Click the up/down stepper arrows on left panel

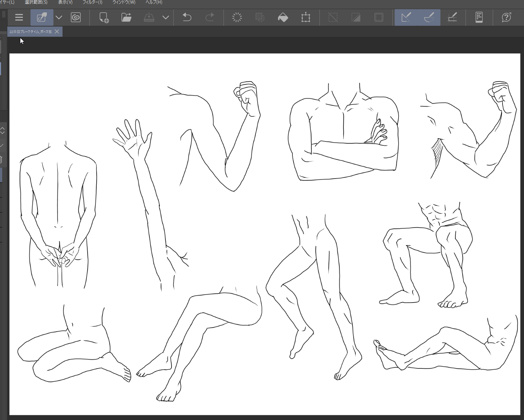click(x=2, y=131)
